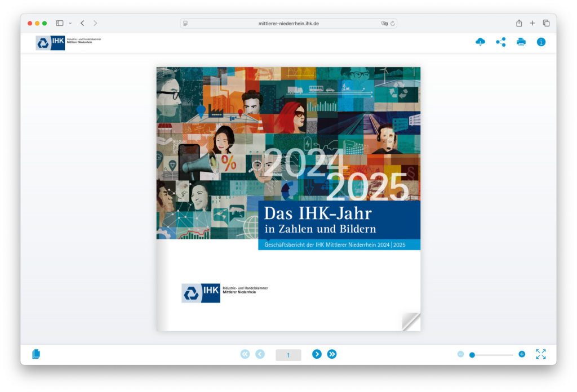Open the sidebar dropdown arrow in Safari
The width and height of the screenshot is (577, 392).
coord(70,23)
